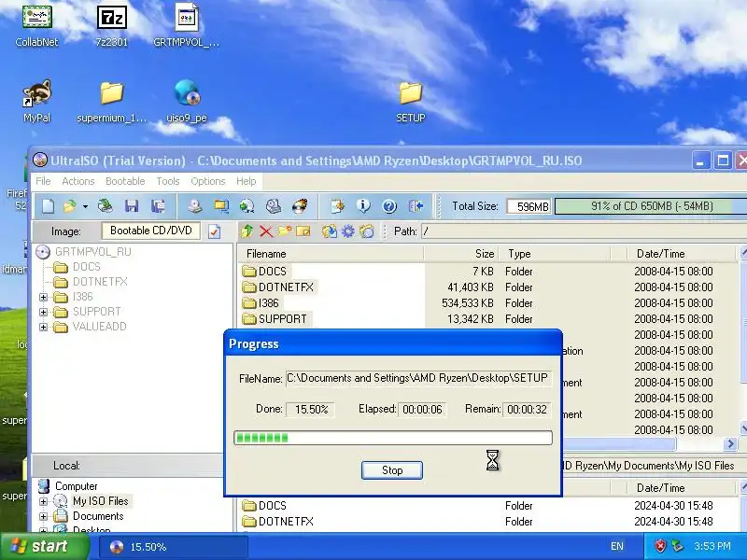The image size is (747, 560).
Task: Click the Type column header
Action: tap(555, 254)
